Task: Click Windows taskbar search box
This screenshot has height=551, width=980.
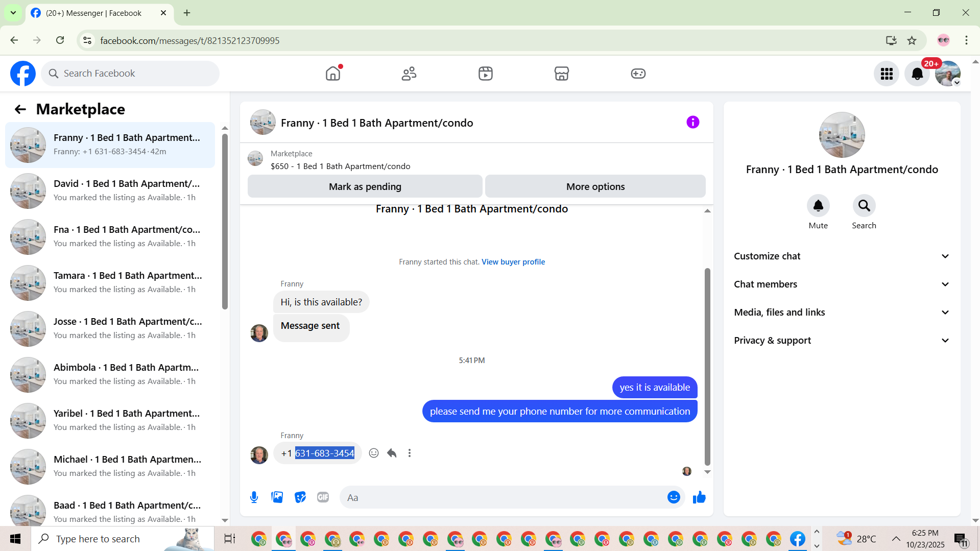Action: [x=123, y=539]
